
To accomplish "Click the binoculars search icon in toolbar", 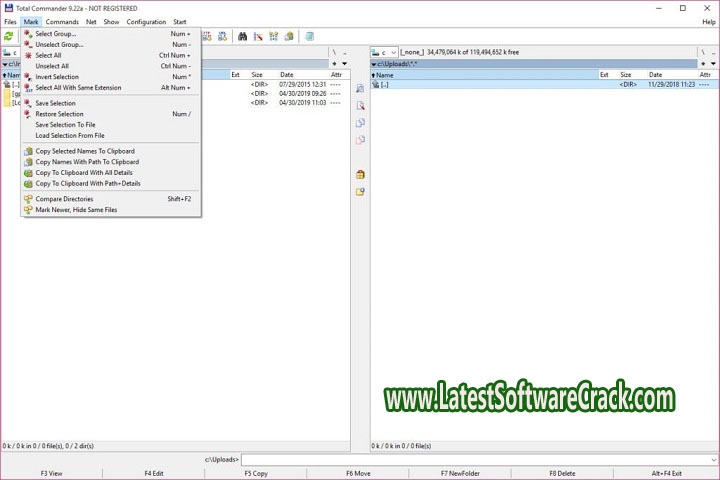I will click(242, 36).
